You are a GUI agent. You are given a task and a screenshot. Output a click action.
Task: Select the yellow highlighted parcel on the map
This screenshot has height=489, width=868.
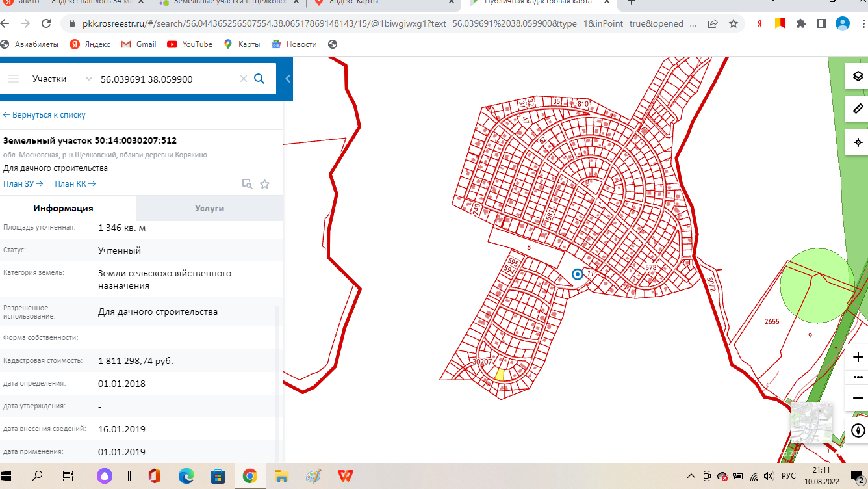click(500, 375)
